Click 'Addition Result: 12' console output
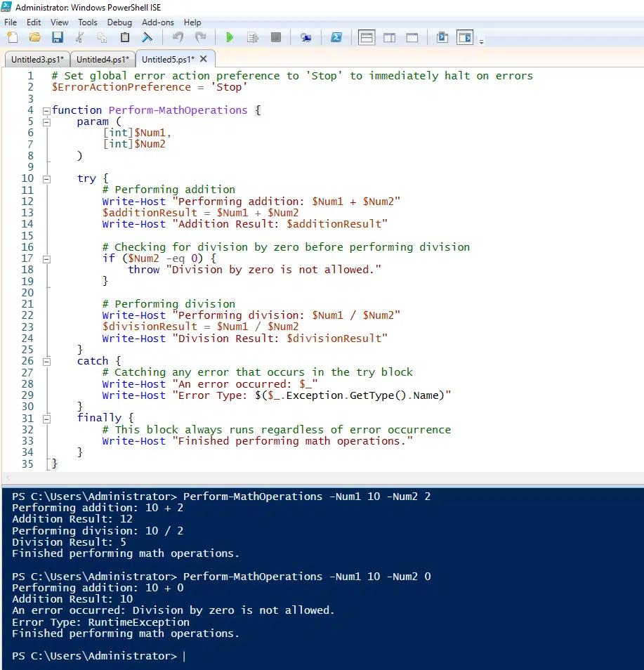The image size is (644, 670). click(72, 519)
